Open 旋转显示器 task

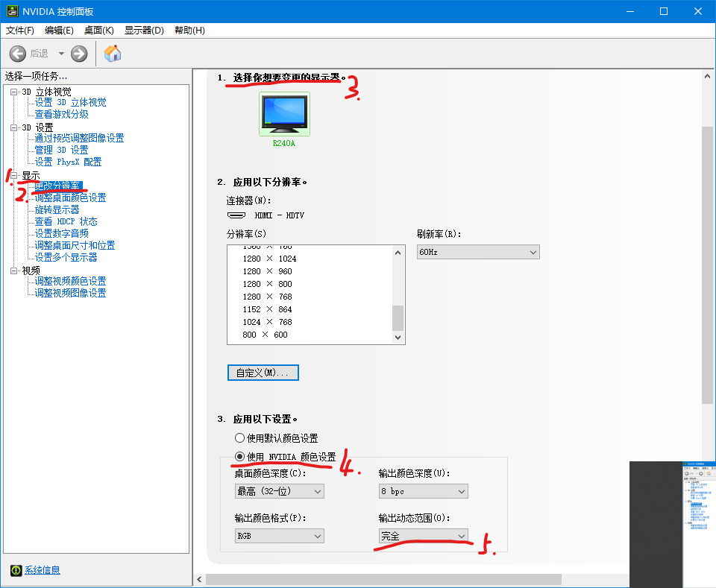[57, 209]
